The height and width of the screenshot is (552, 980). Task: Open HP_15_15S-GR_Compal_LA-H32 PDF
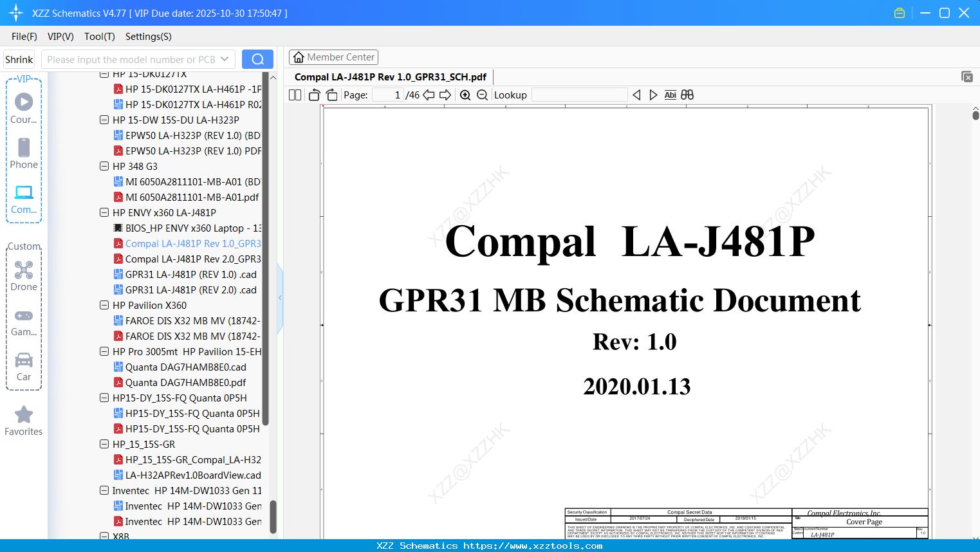[188, 459]
